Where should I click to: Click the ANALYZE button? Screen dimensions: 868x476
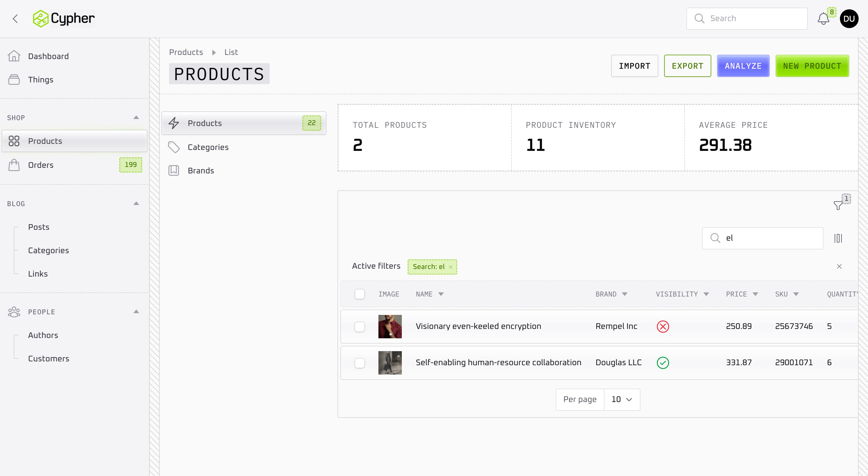click(x=743, y=66)
